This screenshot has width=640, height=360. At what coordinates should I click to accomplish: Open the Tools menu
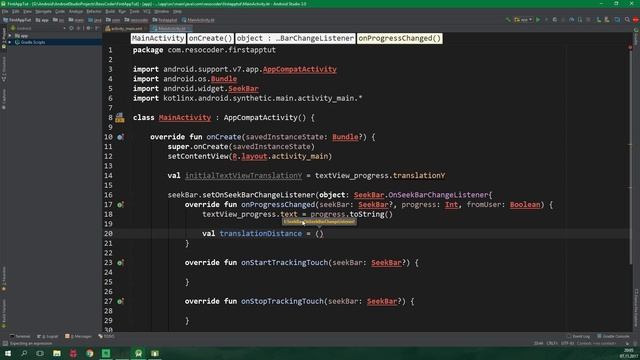click(x=134, y=11)
